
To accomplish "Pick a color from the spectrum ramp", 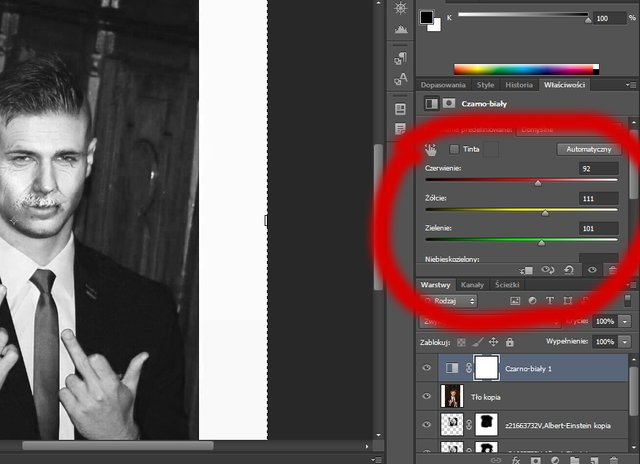I will [x=526, y=69].
